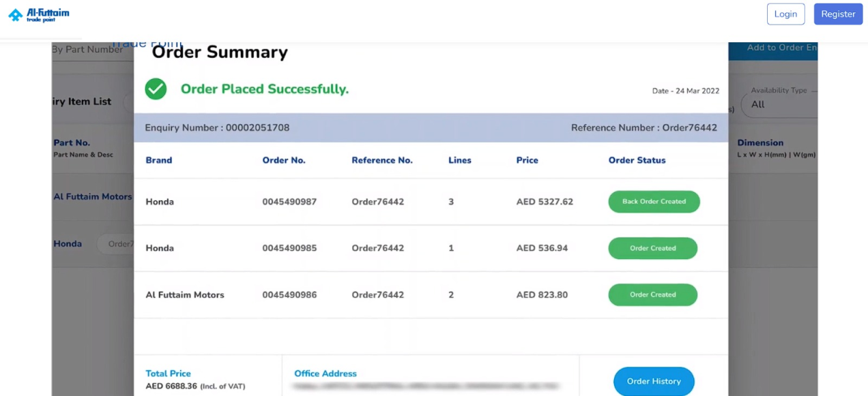Click lines count 3 for order 0045490987

[x=451, y=202]
